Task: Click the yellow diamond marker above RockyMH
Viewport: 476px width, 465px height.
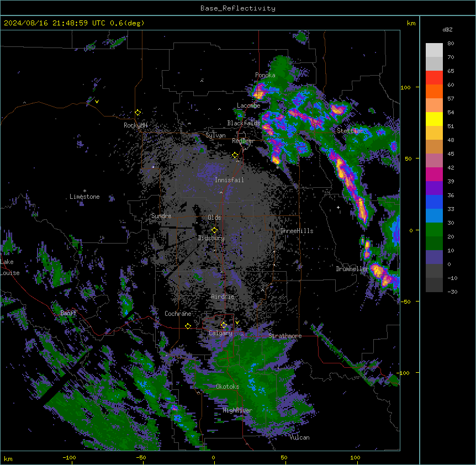Action: (138, 113)
